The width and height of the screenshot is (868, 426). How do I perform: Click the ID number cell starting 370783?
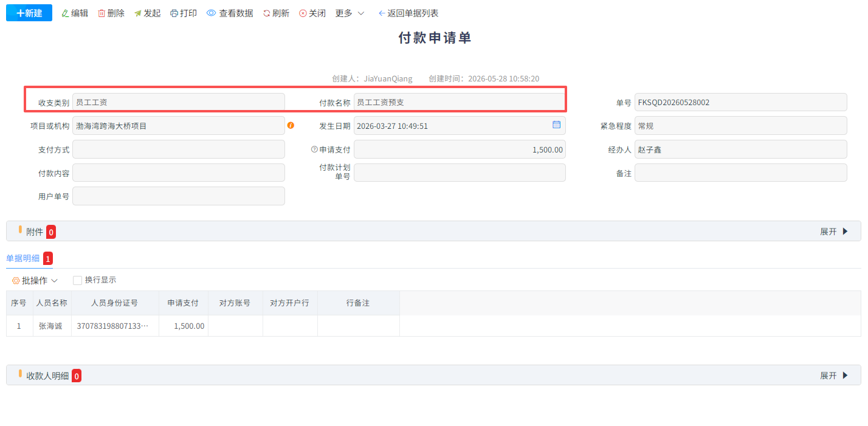[x=115, y=326]
